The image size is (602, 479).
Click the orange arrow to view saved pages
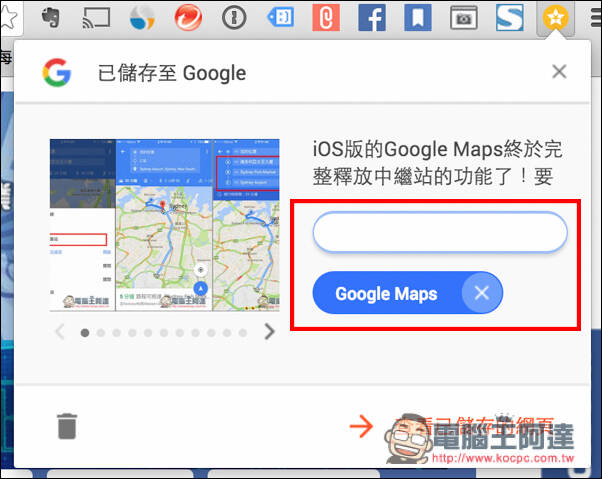[x=361, y=426]
